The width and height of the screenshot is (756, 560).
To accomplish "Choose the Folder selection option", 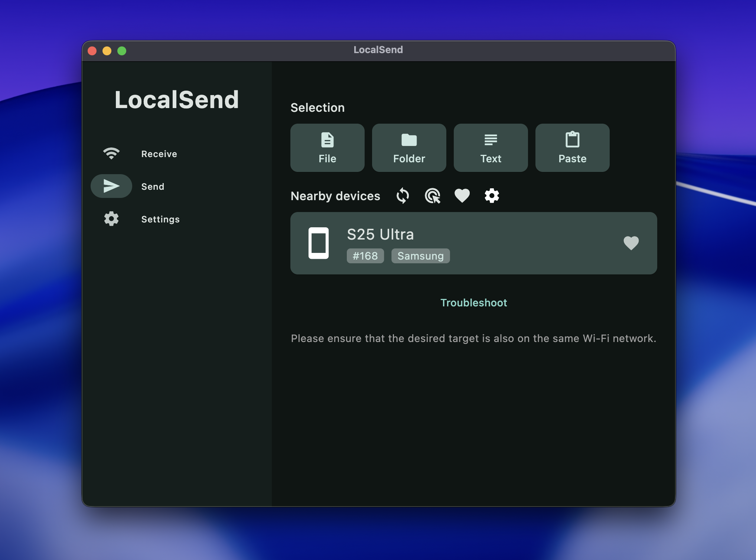I will 409,147.
